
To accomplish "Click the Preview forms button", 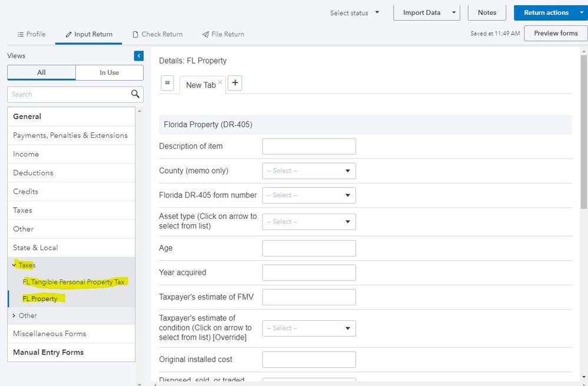I will pyautogui.click(x=556, y=34).
